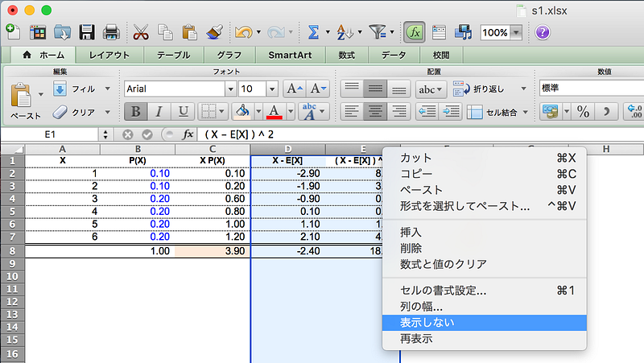Screen dimensions: 644x363
Task: Redo the last undone action
Action: 275,32
